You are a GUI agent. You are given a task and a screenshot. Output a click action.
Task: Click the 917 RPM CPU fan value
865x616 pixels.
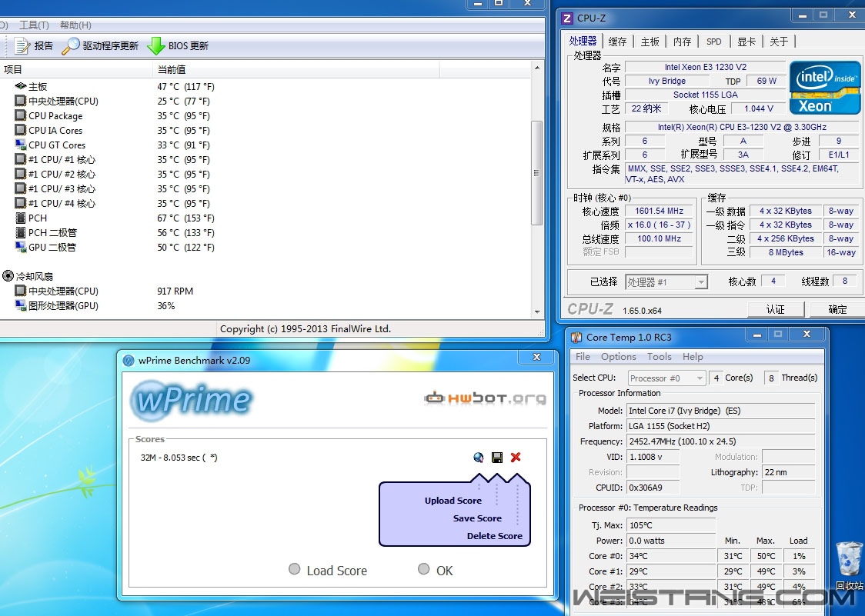coord(175,291)
